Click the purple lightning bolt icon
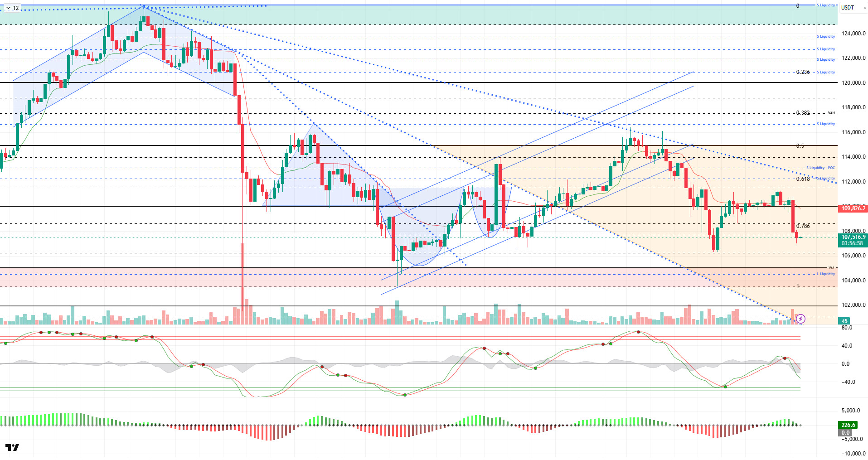This screenshot has height=460, width=868. click(801, 319)
